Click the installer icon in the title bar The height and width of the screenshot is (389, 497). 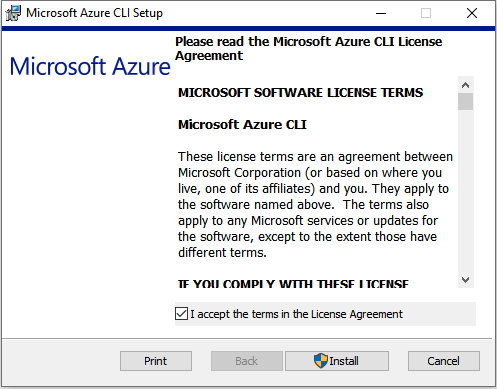pyautogui.click(x=13, y=13)
